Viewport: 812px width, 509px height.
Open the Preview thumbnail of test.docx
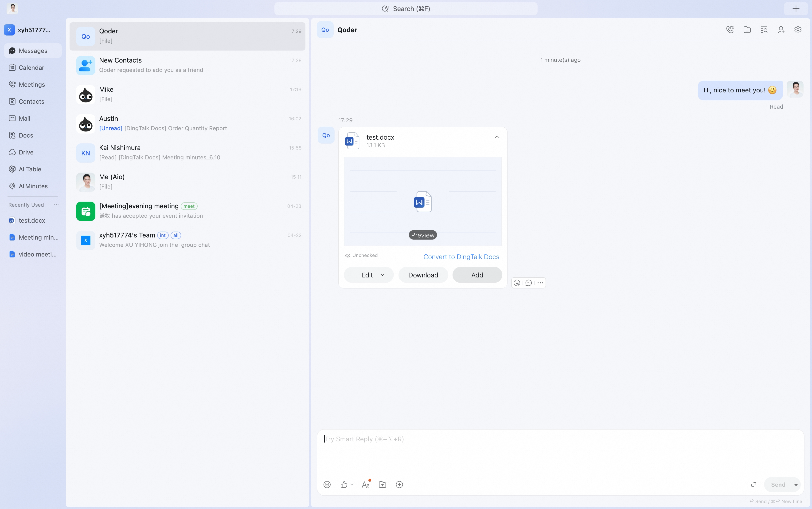click(422, 201)
